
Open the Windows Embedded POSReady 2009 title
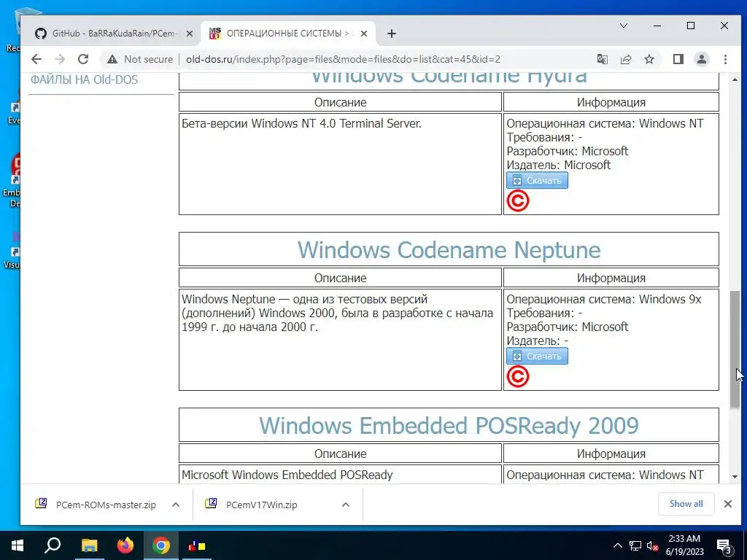449,426
